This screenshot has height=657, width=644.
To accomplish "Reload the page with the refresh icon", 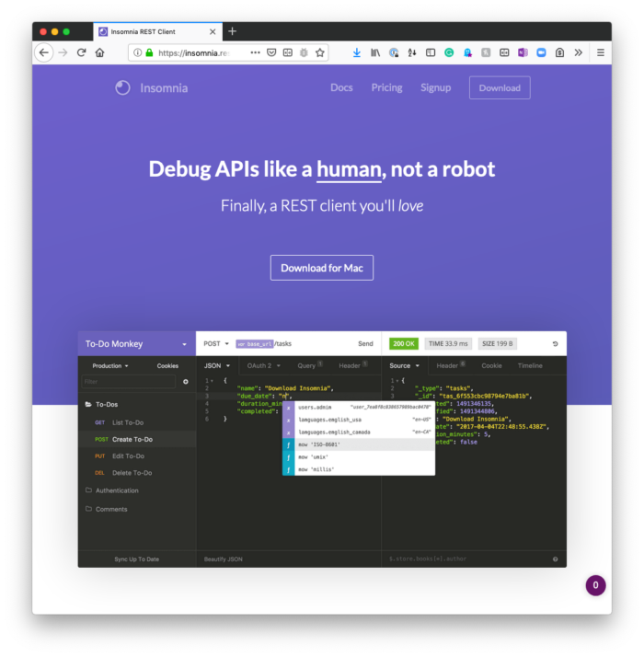I will tap(81, 52).
